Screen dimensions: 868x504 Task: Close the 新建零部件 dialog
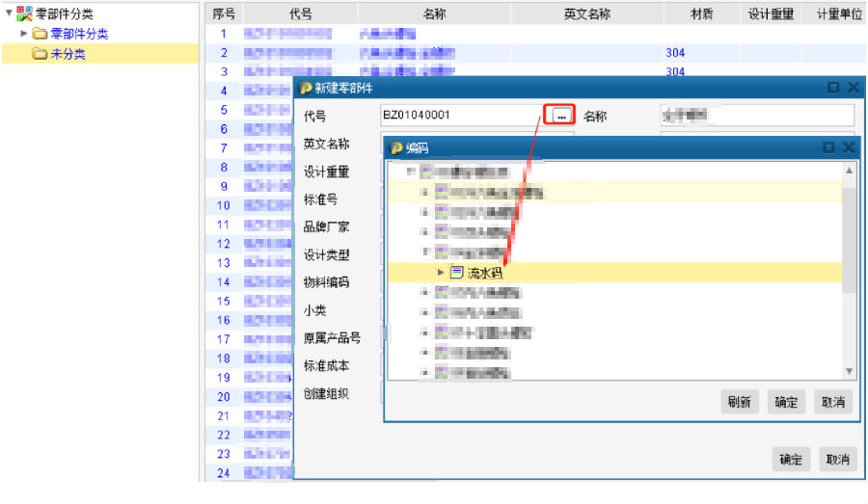tap(854, 88)
